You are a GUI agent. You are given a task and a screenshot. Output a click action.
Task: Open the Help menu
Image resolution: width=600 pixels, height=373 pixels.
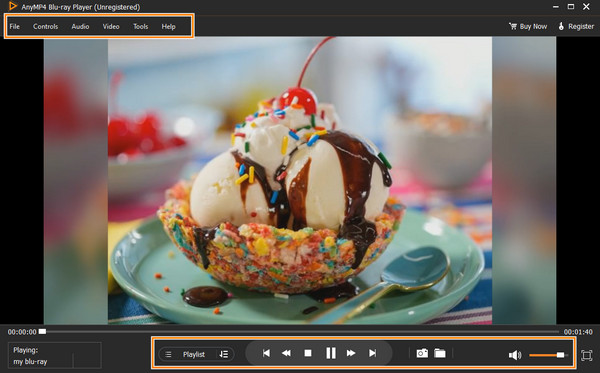click(x=168, y=26)
